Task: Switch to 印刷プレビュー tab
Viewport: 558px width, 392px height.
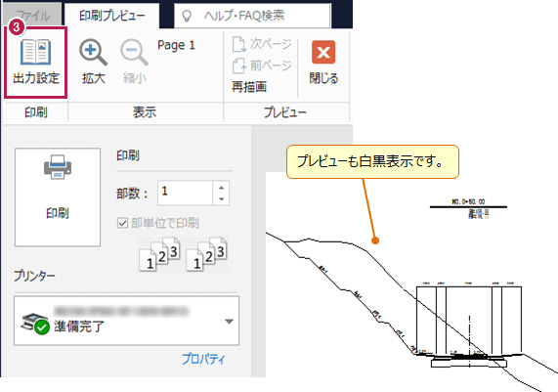Action: tap(111, 16)
